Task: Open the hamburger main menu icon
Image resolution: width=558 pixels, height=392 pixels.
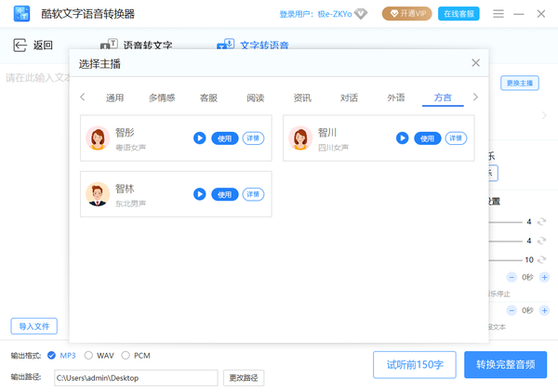Action: point(499,14)
